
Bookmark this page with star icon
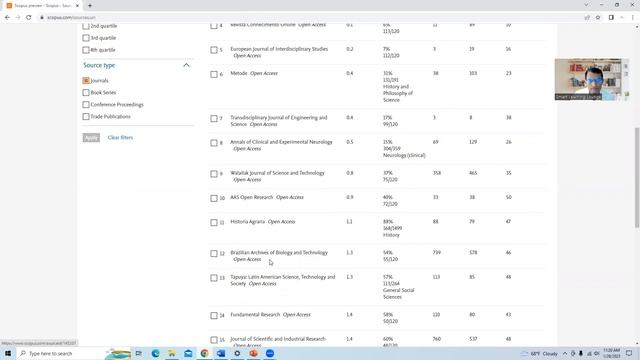[x=598, y=18]
